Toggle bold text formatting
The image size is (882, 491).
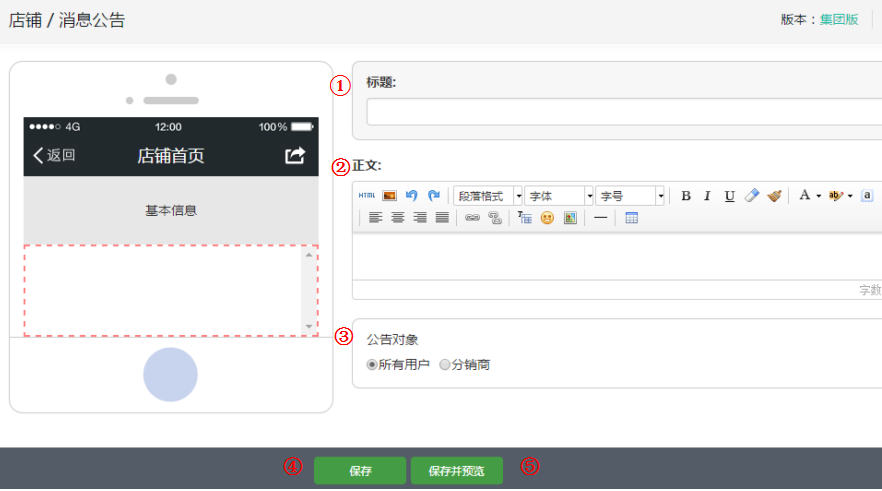686,196
